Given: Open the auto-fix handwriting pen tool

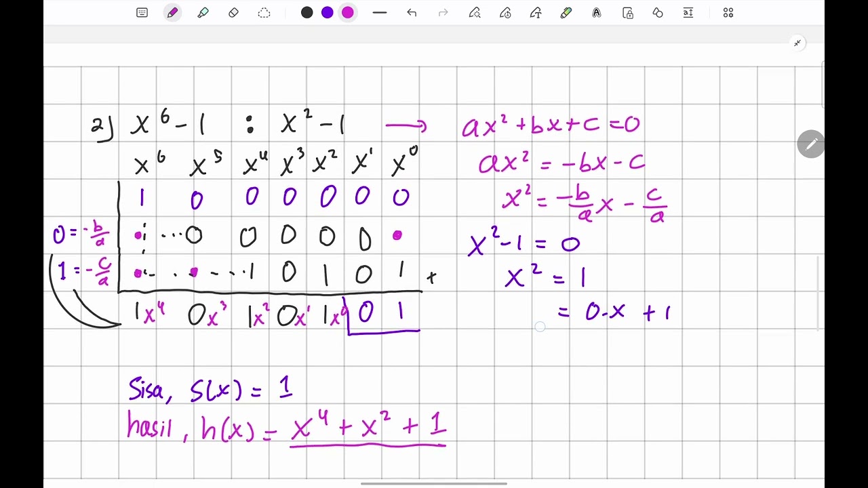Looking at the screenshot, I should click(475, 13).
